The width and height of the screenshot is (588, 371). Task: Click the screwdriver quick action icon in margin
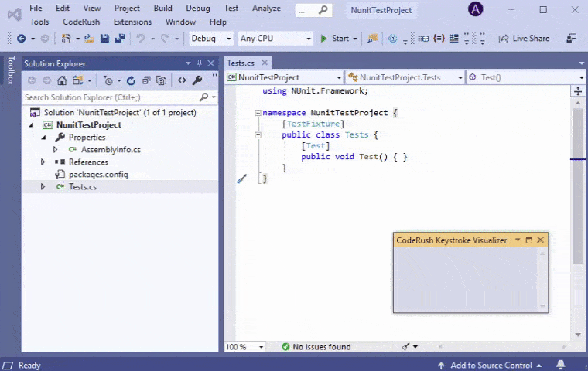(x=241, y=179)
